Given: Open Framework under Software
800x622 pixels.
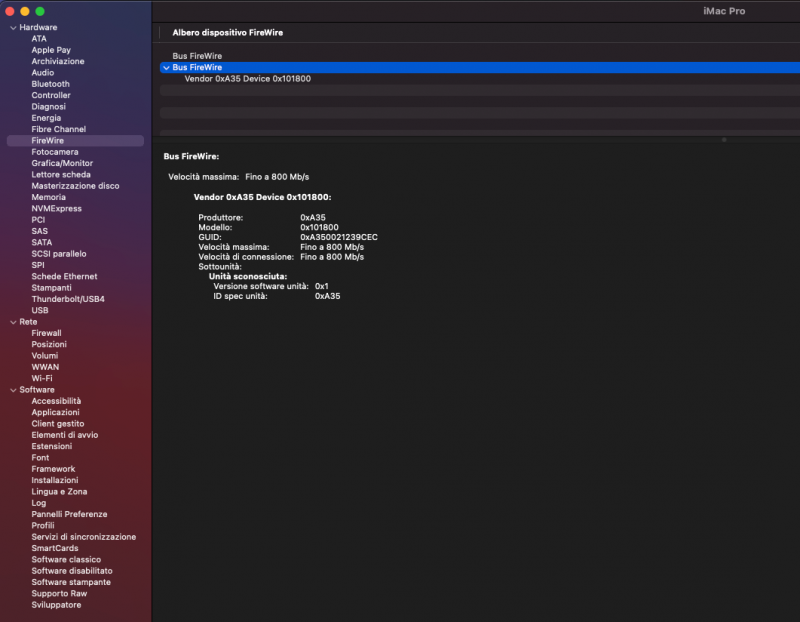Looking at the screenshot, I should tap(53, 469).
